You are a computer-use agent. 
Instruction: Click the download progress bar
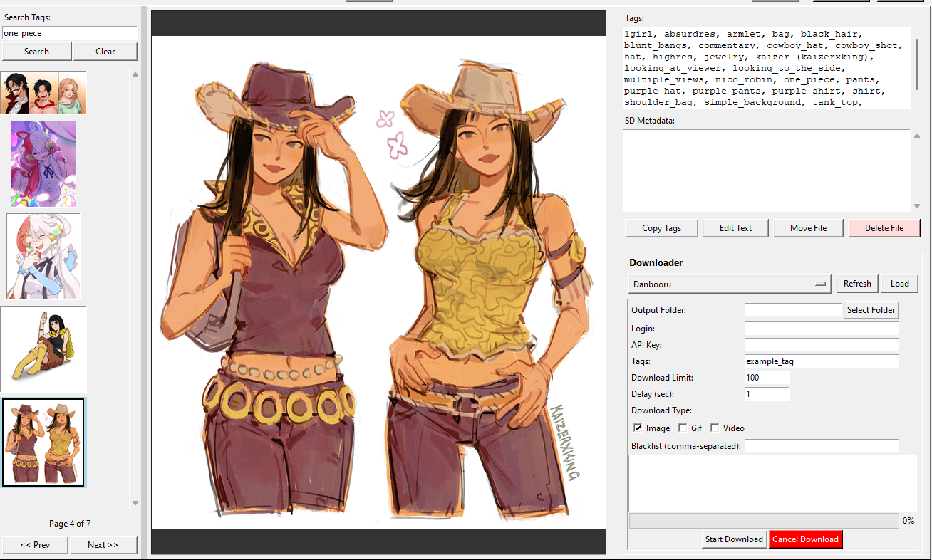[763, 521]
